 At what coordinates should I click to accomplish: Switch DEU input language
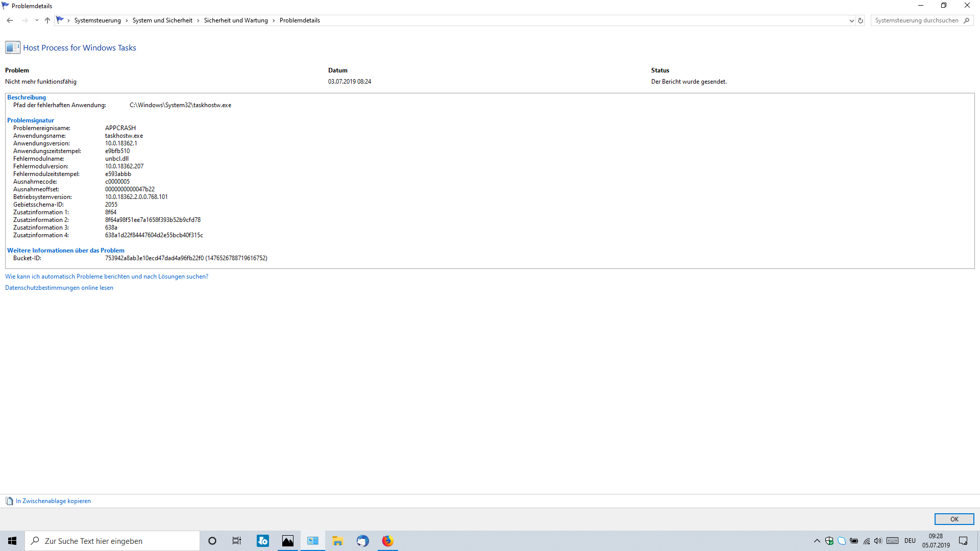[910, 541]
